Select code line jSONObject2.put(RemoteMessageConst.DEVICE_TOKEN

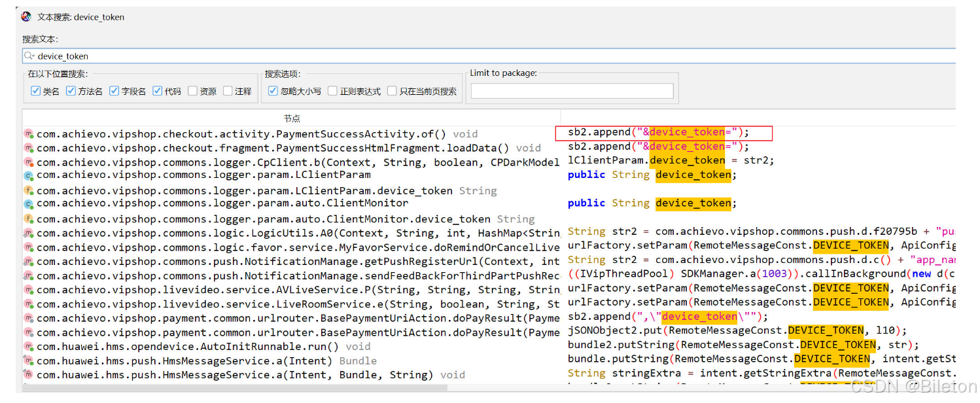737,330
